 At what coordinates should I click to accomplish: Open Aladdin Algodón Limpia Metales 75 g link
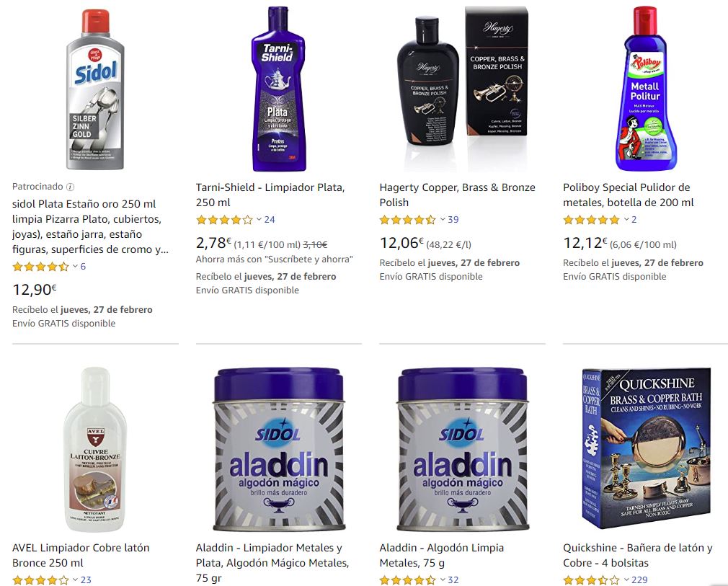tap(442, 555)
